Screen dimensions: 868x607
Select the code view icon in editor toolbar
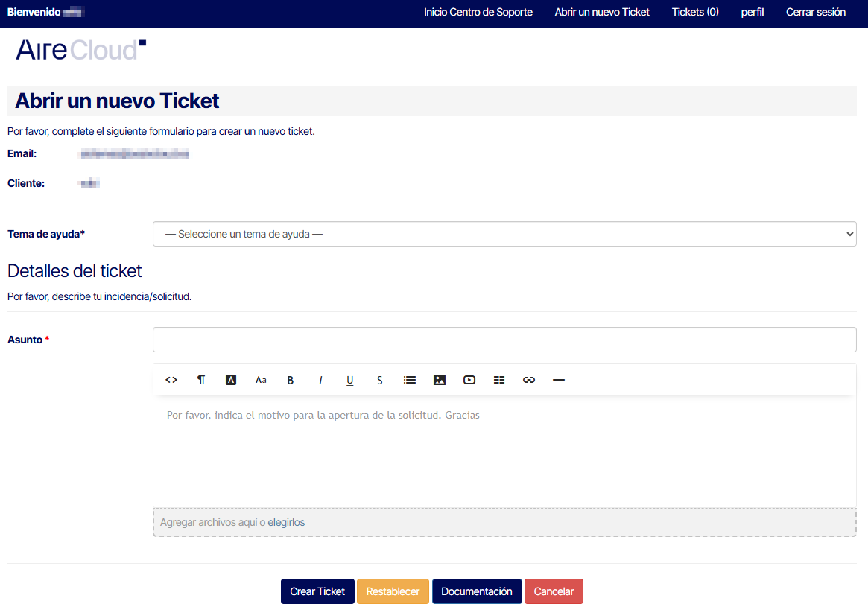point(171,380)
